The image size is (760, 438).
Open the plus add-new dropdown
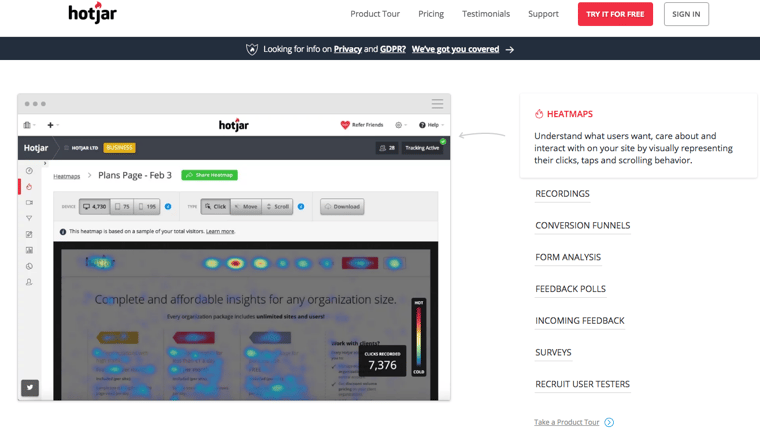point(52,125)
